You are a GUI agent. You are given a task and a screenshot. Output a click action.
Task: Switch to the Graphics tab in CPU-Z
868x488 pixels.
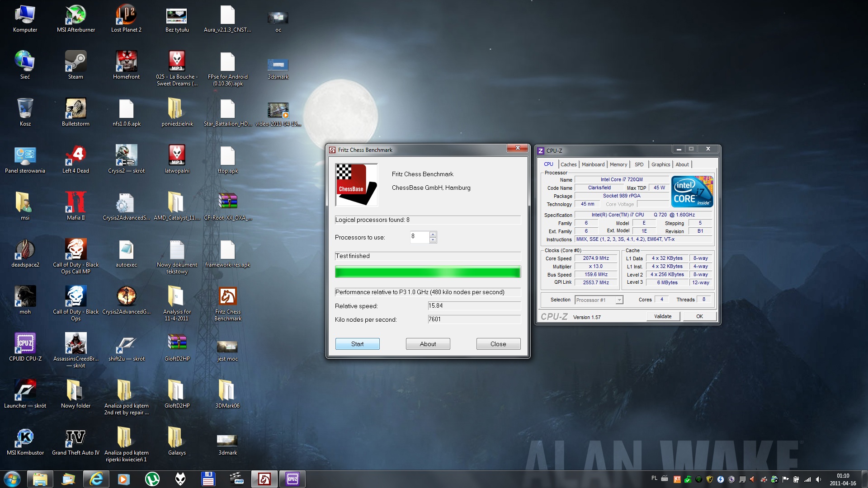tap(660, 164)
